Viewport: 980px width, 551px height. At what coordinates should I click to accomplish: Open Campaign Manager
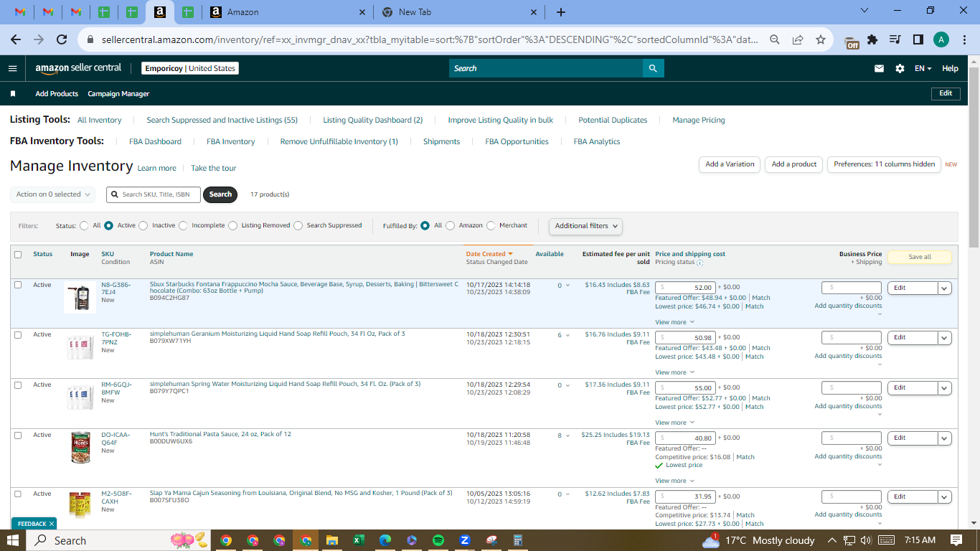118,94
